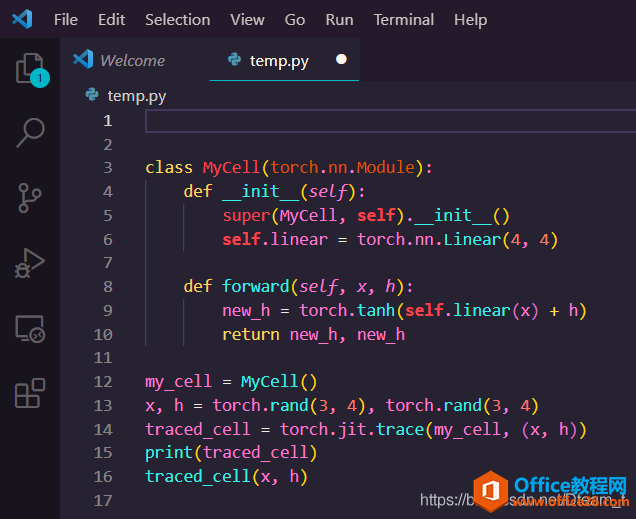Open the Remote Explorer icon

coord(30,328)
